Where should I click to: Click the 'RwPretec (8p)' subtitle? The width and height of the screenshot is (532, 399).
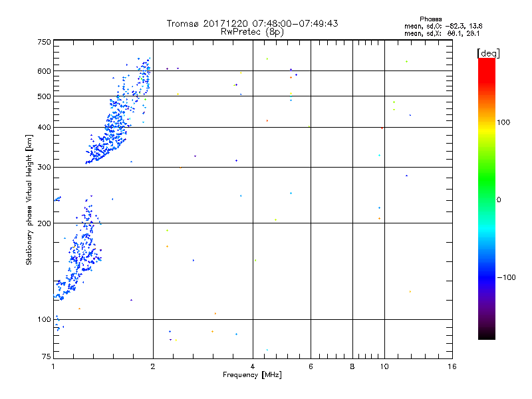[252, 32]
